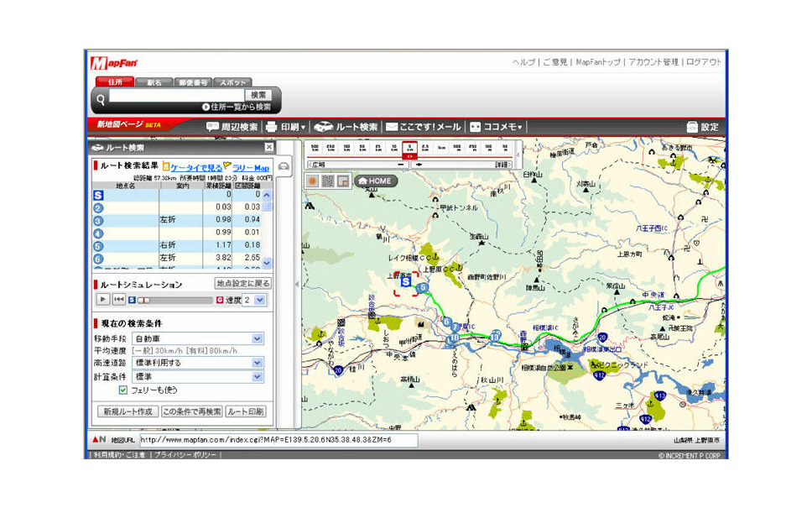Select the 1km scale on zoom bar
Viewport: 812px width, 508px height.
(x=441, y=149)
